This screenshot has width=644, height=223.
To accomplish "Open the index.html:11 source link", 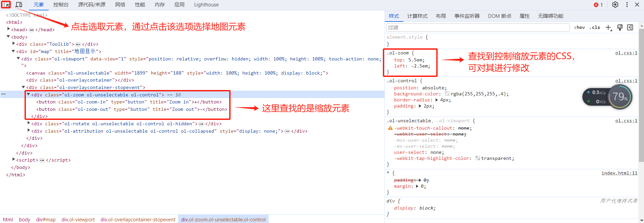I will (x=619, y=173).
